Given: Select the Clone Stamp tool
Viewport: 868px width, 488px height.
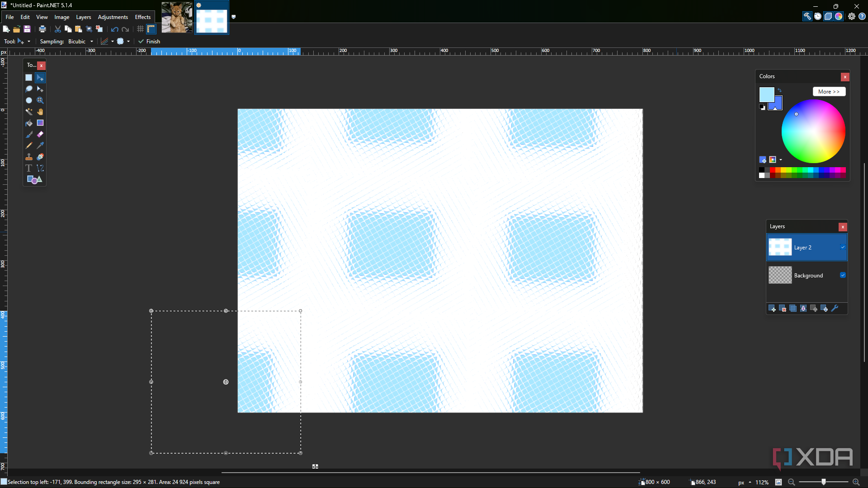Looking at the screenshot, I should click(x=29, y=157).
